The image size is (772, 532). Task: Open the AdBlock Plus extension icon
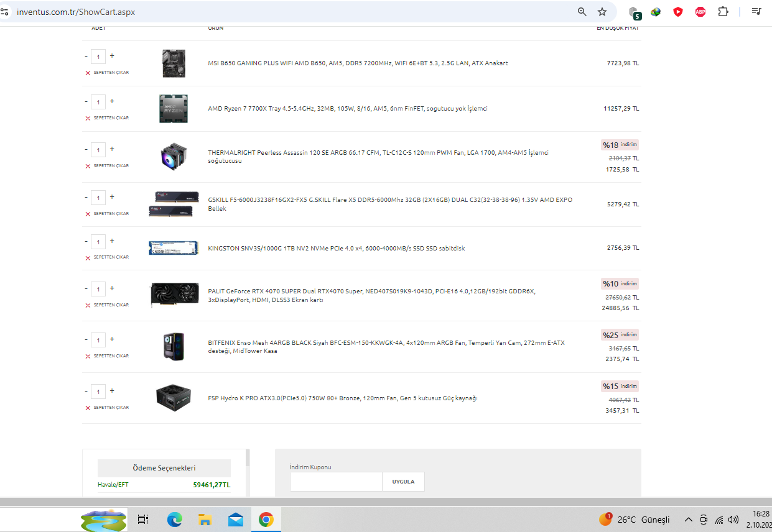[x=700, y=12]
